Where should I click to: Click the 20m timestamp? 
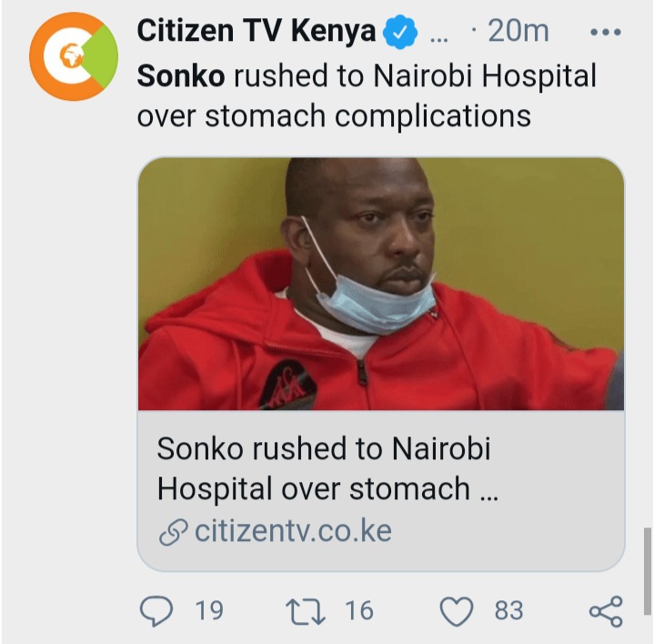(518, 31)
